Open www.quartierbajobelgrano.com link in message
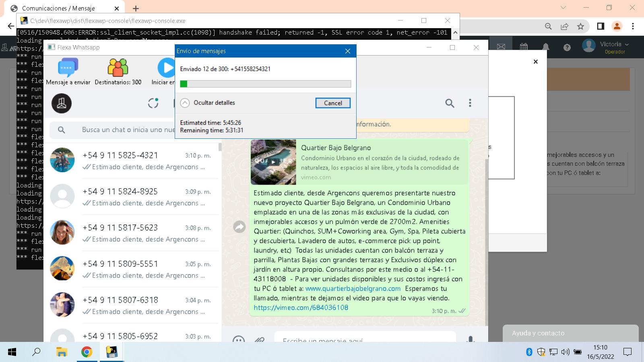The height and width of the screenshot is (362, 644). point(353,288)
